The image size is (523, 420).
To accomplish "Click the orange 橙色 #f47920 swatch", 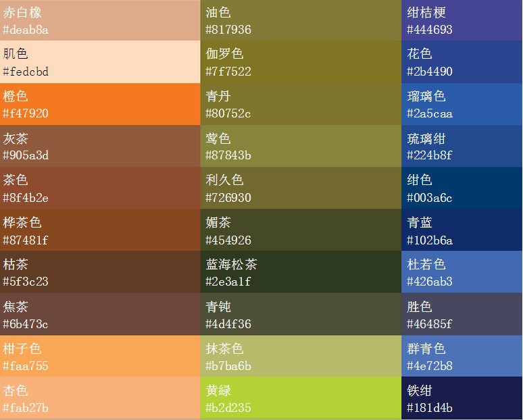I will (x=100, y=104).
